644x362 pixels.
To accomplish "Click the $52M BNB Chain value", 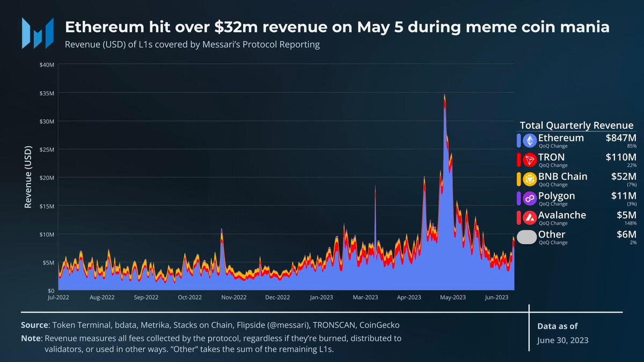I will pyautogui.click(x=624, y=176).
